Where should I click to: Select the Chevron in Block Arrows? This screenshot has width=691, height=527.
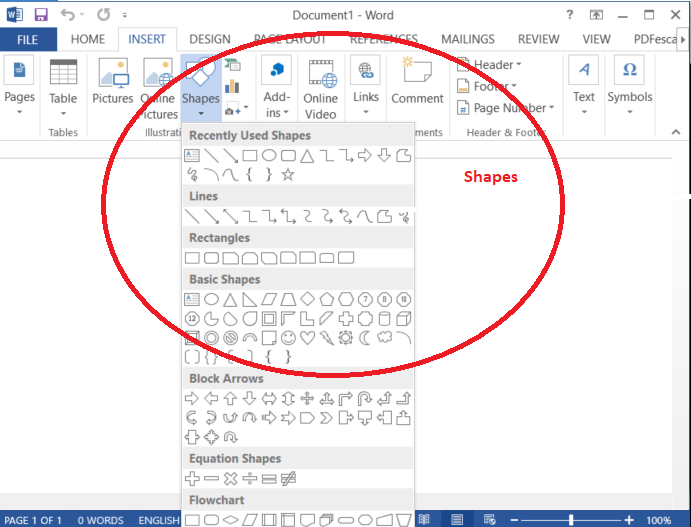point(327,418)
